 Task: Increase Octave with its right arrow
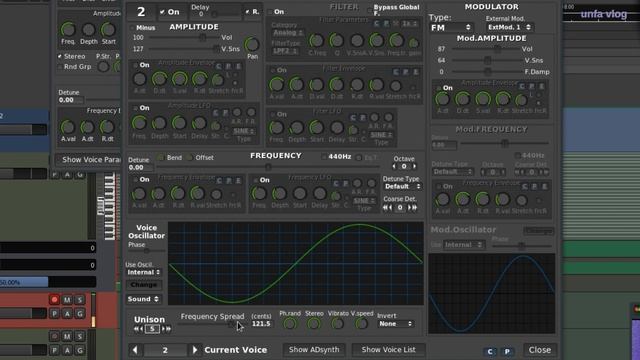click(414, 167)
